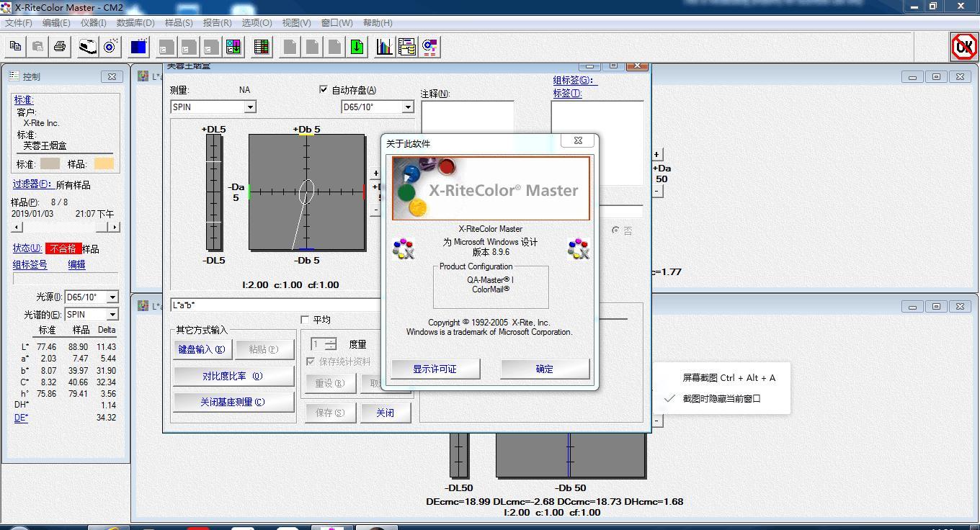Viewport: 980px width, 530px height.
Task: Toggle the 自动存盘 checkbox
Action: pyautogui.click(x=324, y=90)
